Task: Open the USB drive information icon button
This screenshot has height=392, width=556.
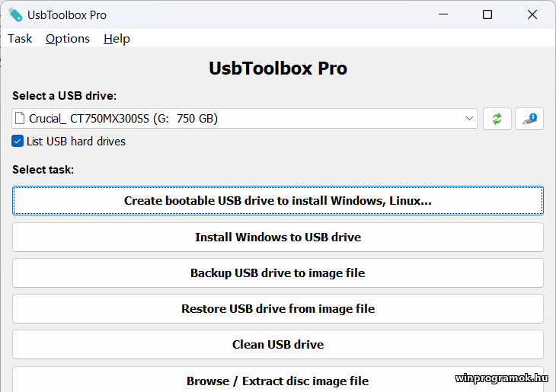Action: (x=529, y=119)
